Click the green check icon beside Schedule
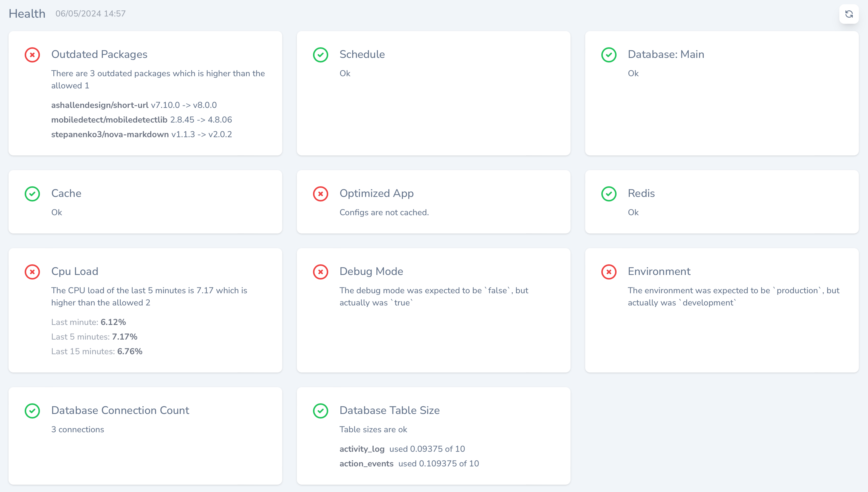The image size is (868, 492). click(x=321, y=55)
